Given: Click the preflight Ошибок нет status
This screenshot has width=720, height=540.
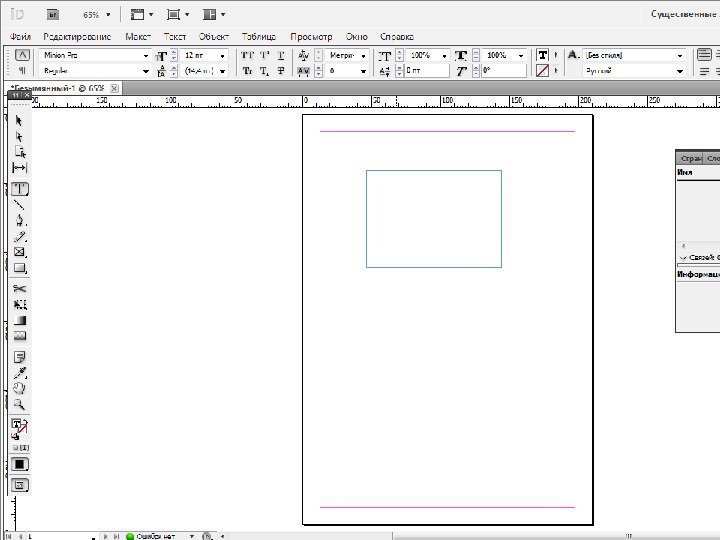Looking at the screenshot, I should [155, 536].
